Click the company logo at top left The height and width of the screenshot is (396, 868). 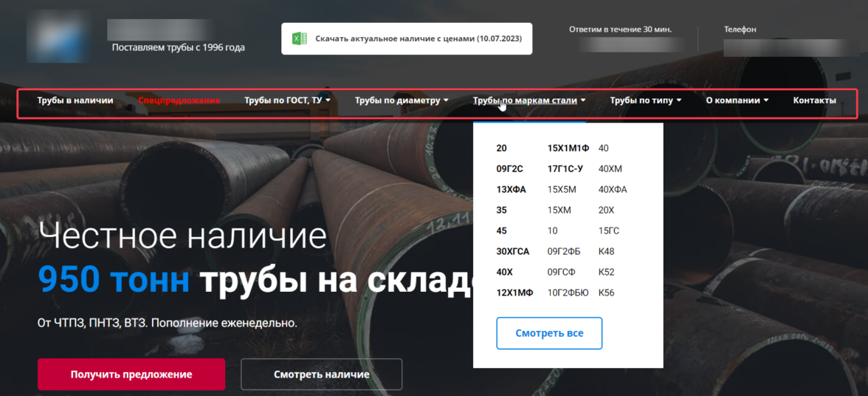pos(59,36)
